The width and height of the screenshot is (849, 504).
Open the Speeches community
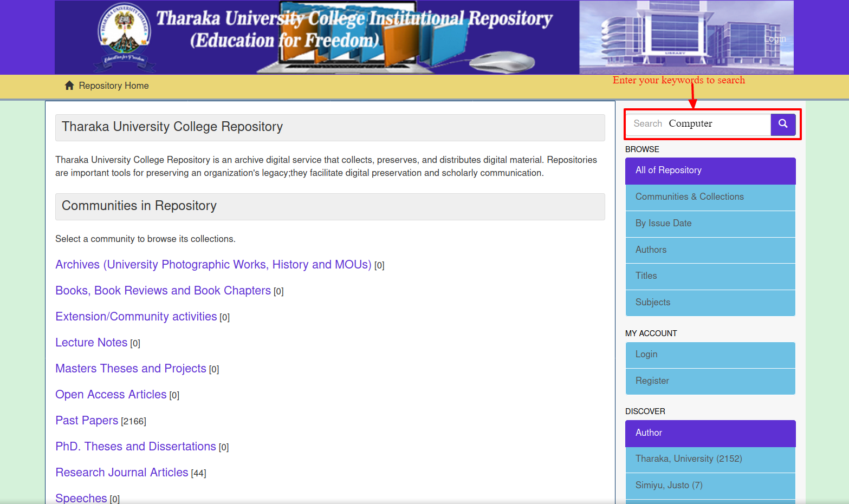coord(81,498)
